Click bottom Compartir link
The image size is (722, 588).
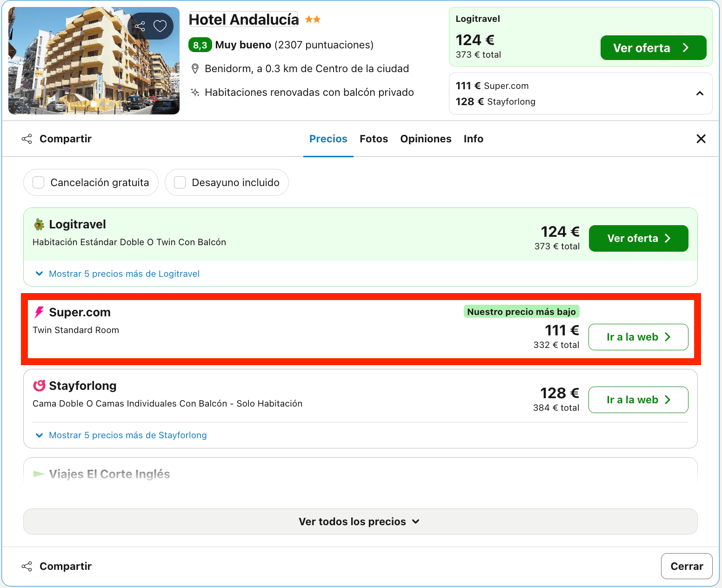click(66, 566)
